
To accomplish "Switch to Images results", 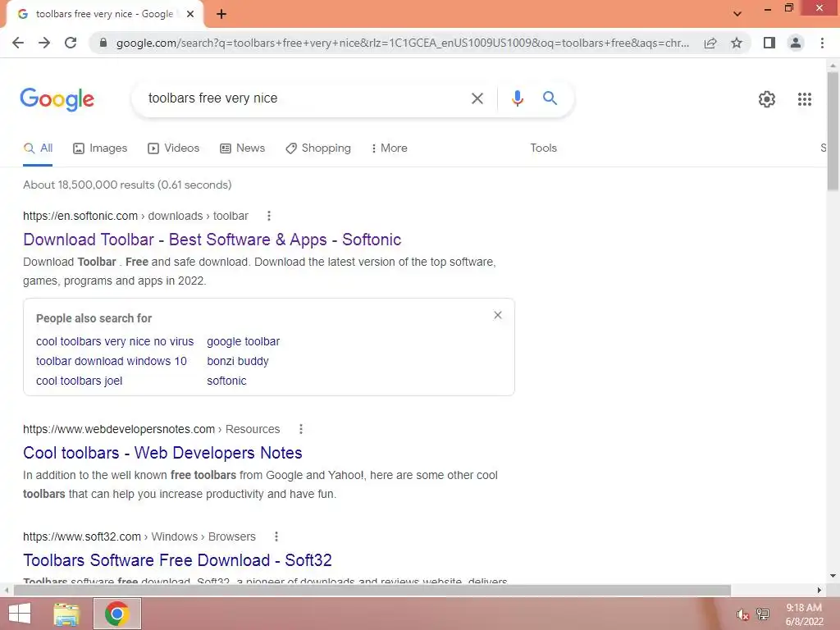I will point(100,148).
